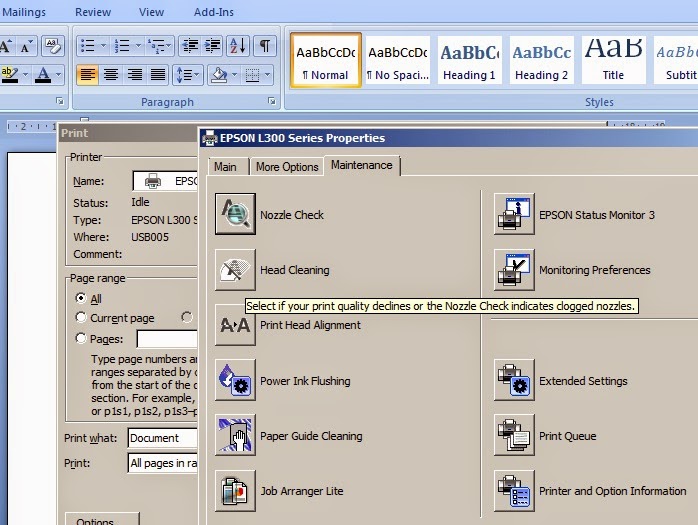Run the Nozzle Check utility icon
698x525 pixels.
(x=235, y=214)
